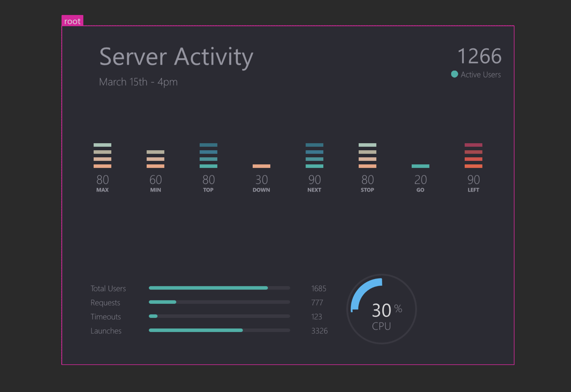
Task: Click the 1266 active users count
Action: (479, 56)
